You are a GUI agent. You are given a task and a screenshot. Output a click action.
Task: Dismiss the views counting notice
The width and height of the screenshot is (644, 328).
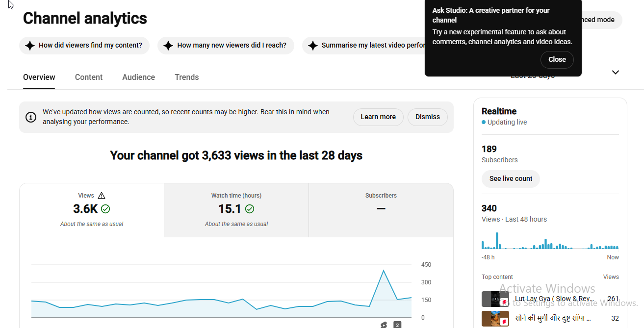point(428,117)
